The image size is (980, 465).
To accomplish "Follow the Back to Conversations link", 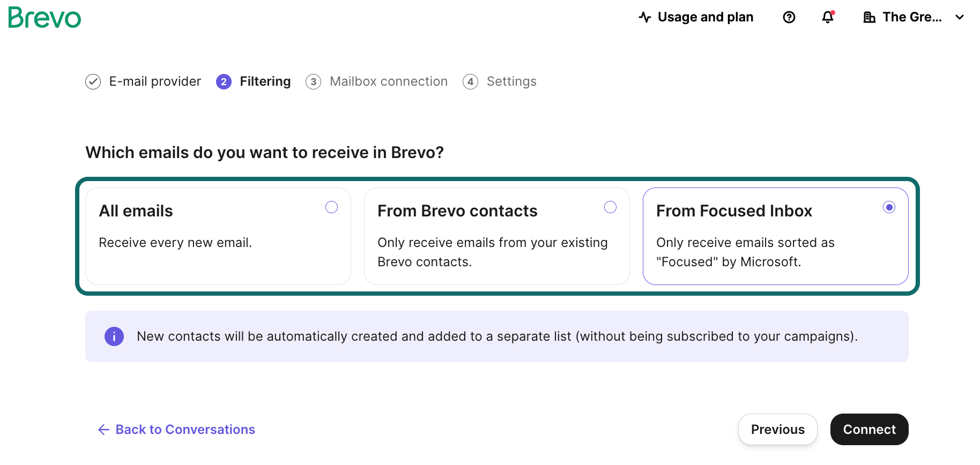I will [x=185, y=430].
